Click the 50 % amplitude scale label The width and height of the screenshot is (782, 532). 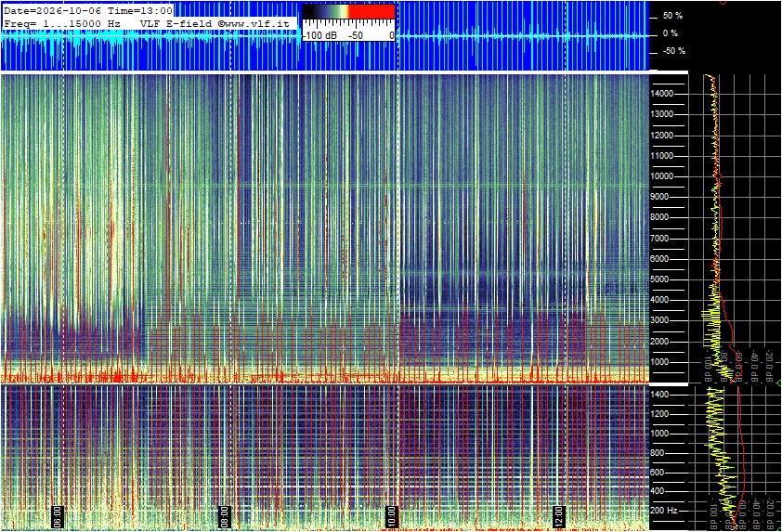(x=672, y=16)
